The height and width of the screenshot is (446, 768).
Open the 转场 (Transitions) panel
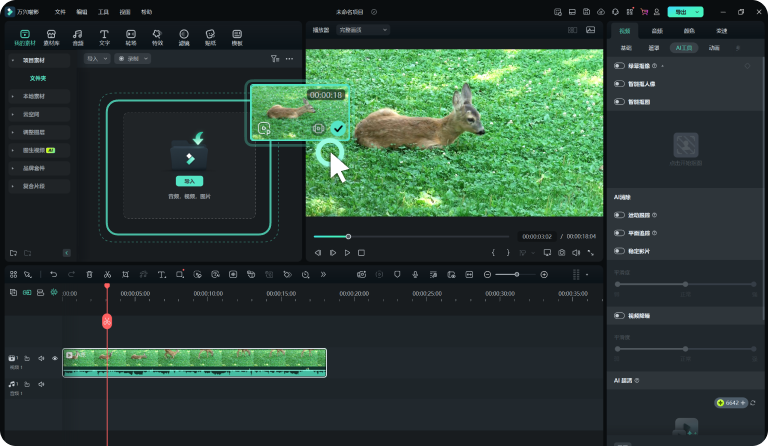[131, 37]
